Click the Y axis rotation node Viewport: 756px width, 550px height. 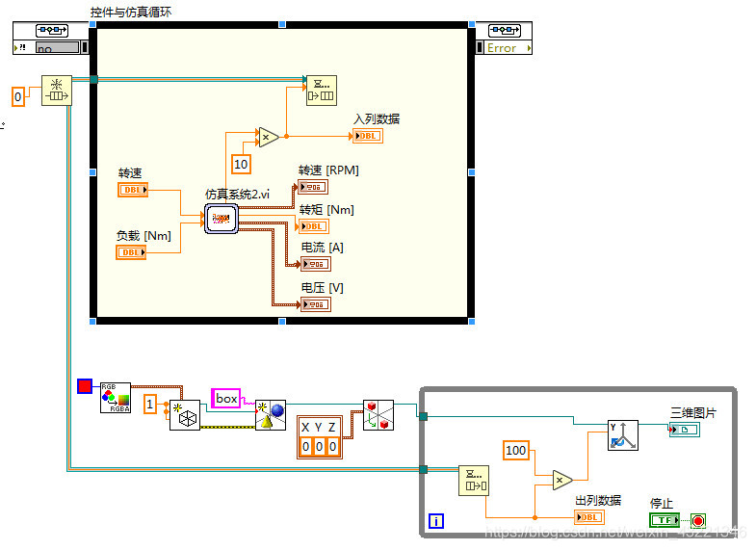coord(623,435)
